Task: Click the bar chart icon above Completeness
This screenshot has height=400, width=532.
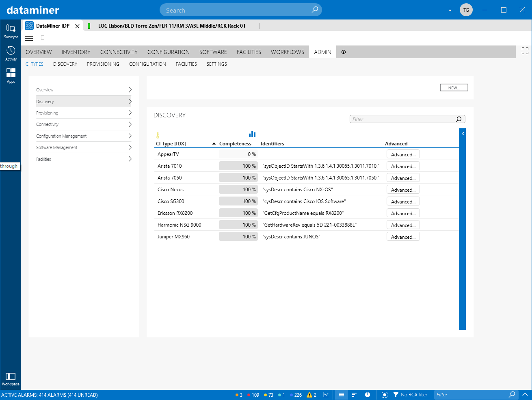Action: point(252,134)
